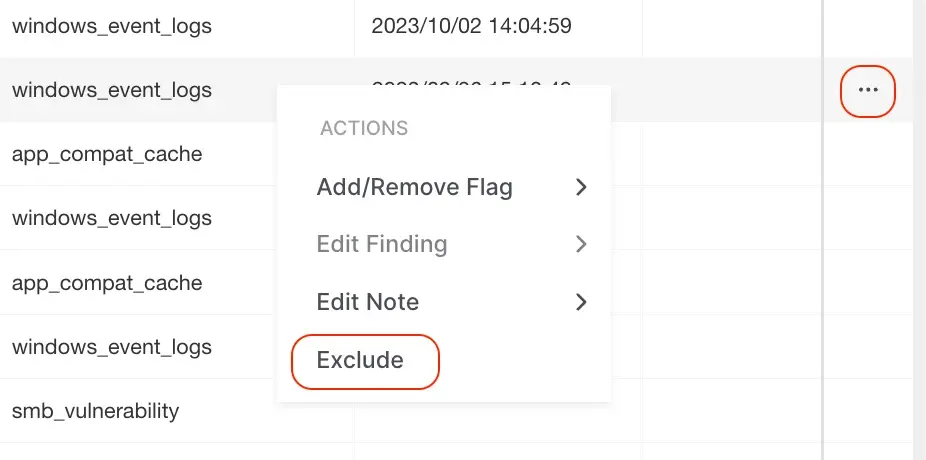Click the three-dot more actions button
The image size is (926, 460).
pos(868,90)
